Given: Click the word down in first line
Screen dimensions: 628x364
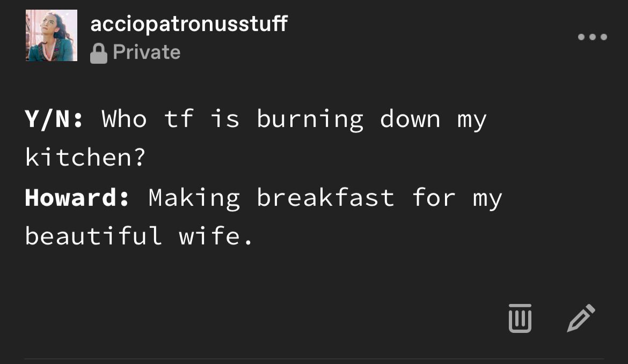Looking at the screenshot, I should tap(410, 119).
